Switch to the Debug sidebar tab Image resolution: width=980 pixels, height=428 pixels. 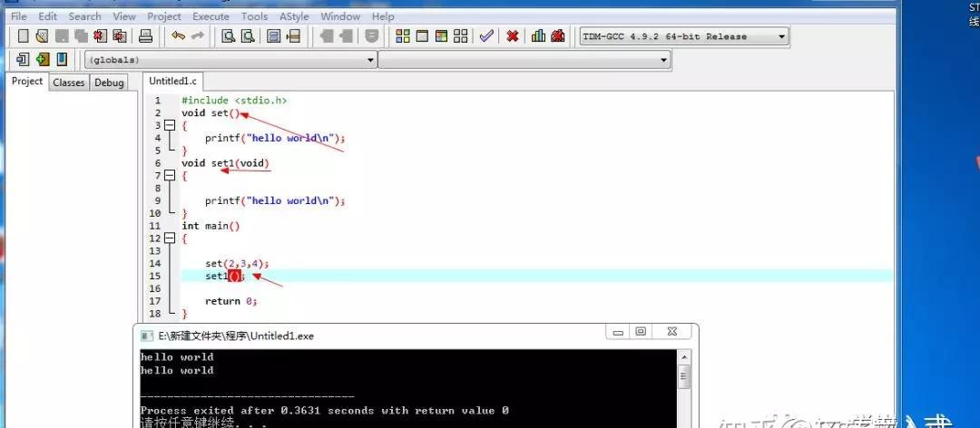(x=110, y=83)
